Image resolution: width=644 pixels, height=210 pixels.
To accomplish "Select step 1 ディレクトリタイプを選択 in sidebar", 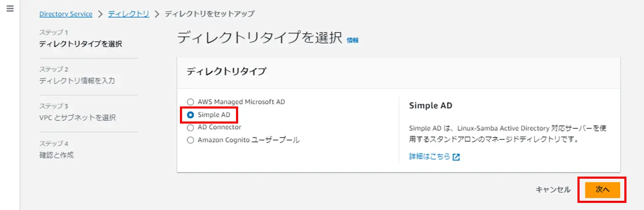I will pyautogui.click(x=81, y=44).
